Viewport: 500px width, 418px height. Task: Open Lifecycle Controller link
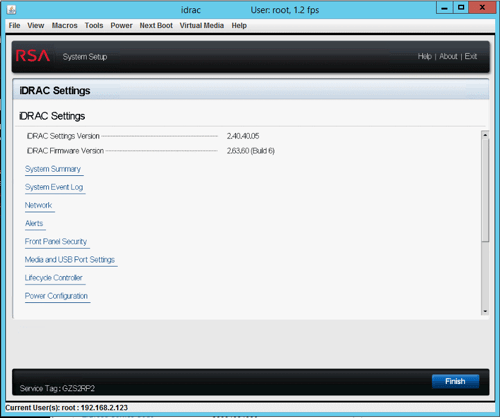(x=54, y=278)
